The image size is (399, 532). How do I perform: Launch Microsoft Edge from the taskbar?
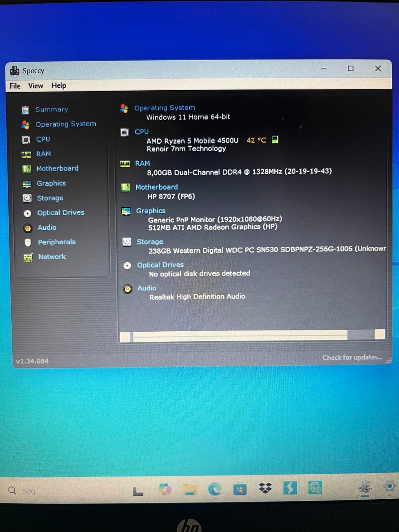[x=215, y=489]
